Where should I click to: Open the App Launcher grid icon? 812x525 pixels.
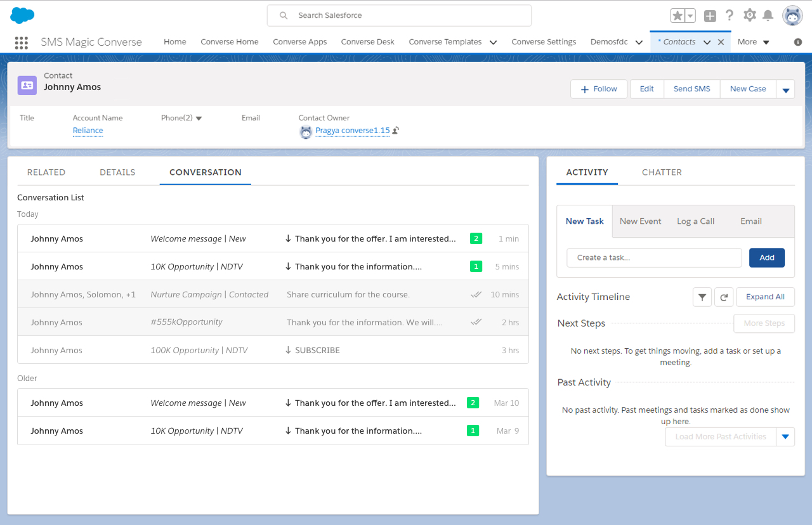pos(21,42)
